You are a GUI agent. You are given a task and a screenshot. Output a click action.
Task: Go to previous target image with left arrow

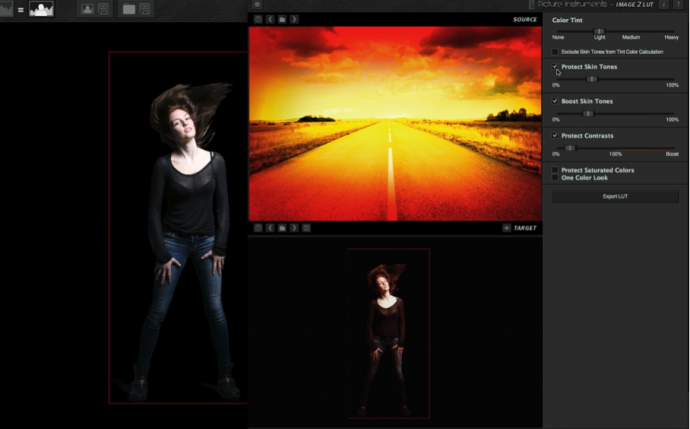tap(270, 228)
